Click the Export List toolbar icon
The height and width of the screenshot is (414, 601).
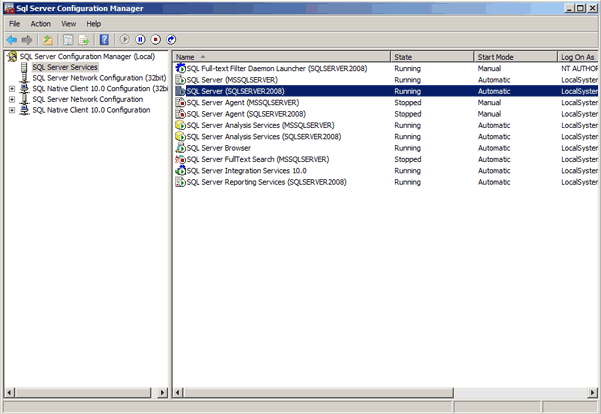pos(84,39)
